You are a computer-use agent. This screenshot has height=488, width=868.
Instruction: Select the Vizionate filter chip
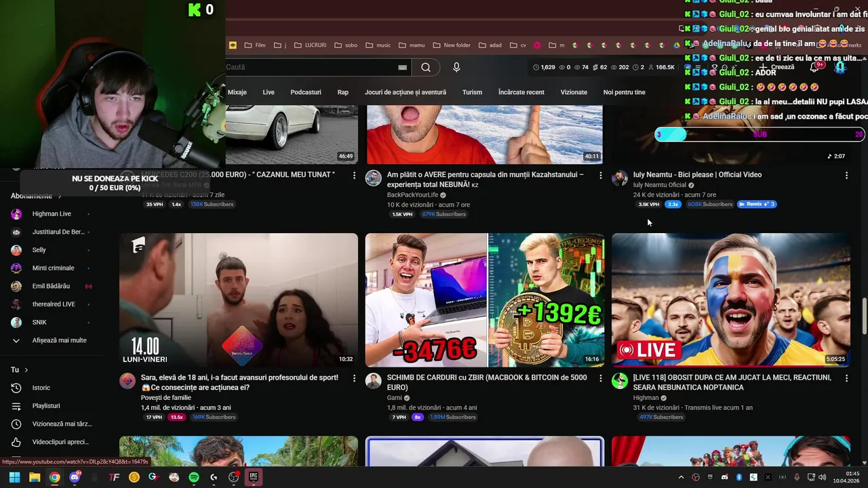pyautogui.click(x=574, y=92)
